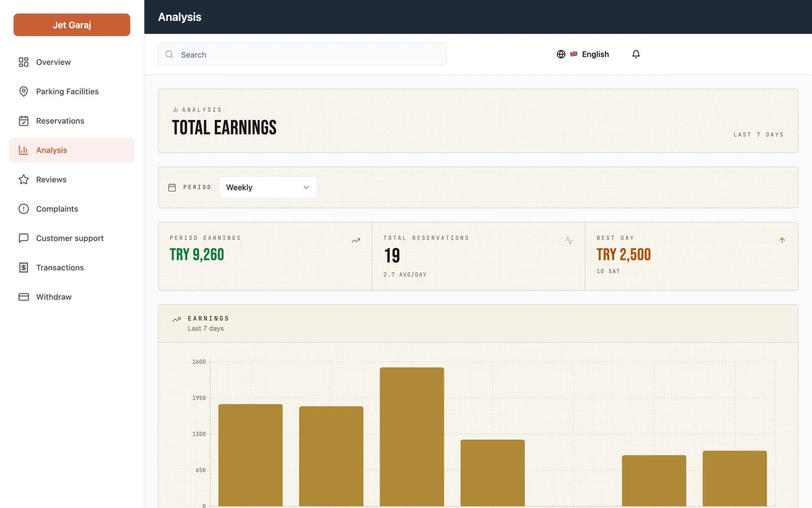Click the Total Reservations activity icon
Image resolution: width=812 pixels, height=508 pixels.
coord(569,240)
